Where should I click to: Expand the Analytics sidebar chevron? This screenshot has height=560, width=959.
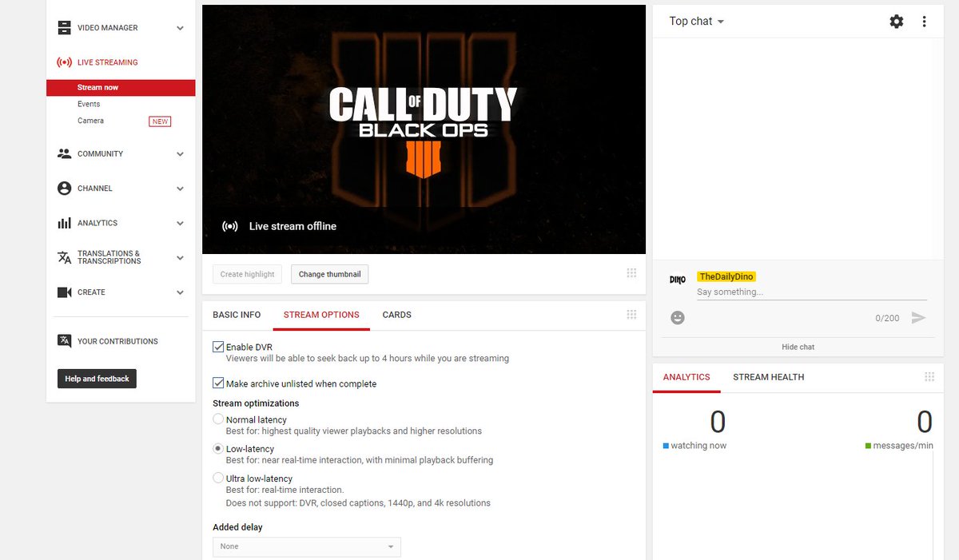click(x=181, y=224)
